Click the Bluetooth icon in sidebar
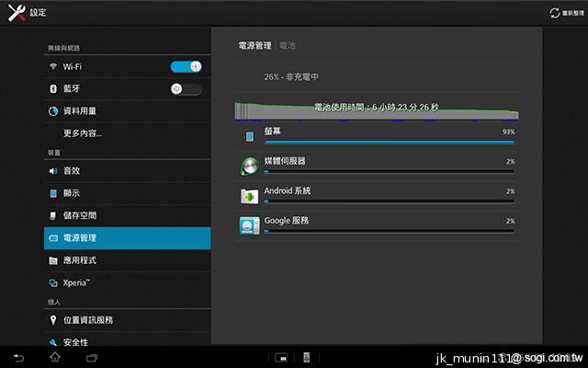 (x=53, y=88)
